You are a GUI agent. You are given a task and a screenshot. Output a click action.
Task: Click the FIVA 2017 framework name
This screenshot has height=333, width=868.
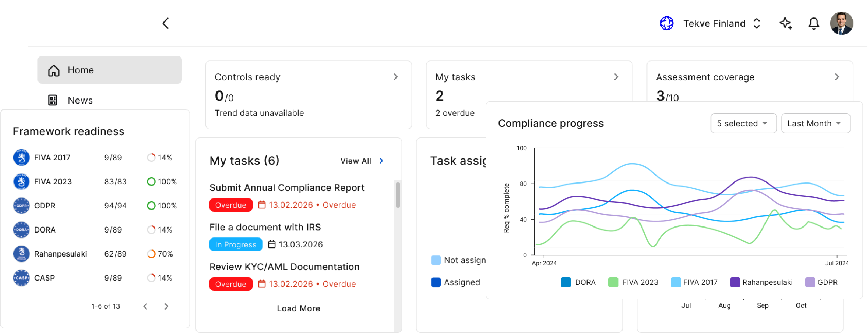[x=52, y=157]
